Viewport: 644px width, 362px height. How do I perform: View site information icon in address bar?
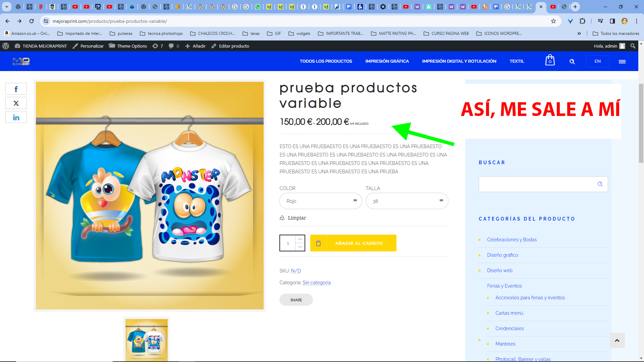(x=46, y=21)
